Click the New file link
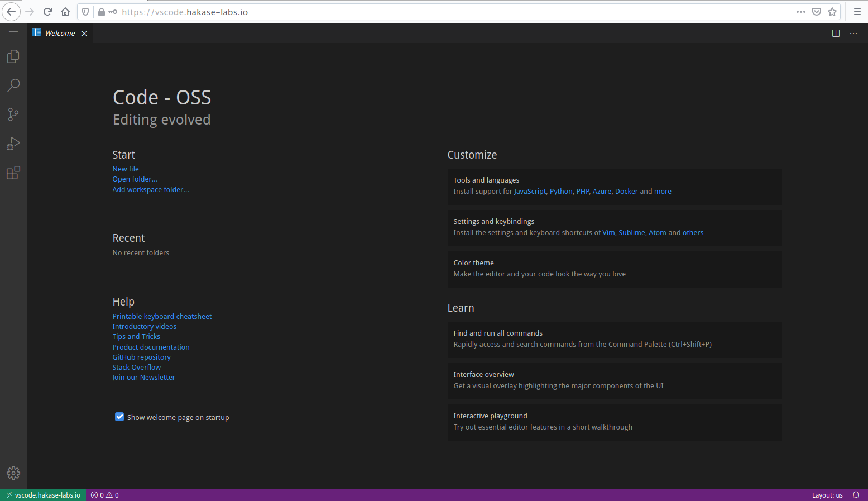This screenshot has height=501, width=868. 126,169
